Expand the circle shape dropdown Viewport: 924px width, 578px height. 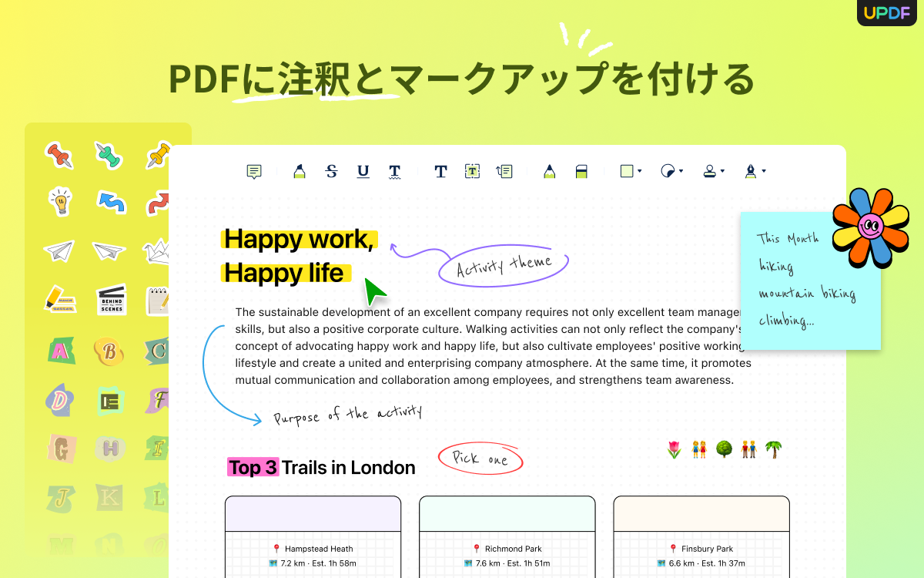(x=671, y=171)
